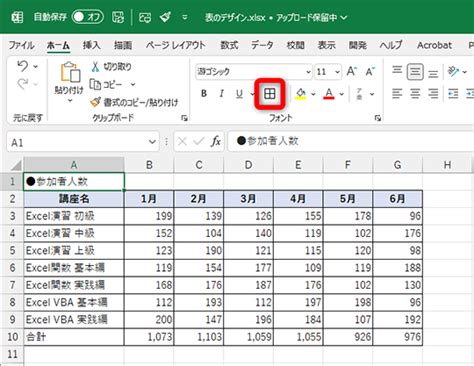Center align text horizontally
Image resolution: width=474 pixels, height=366 pixels.
[415, 94]
